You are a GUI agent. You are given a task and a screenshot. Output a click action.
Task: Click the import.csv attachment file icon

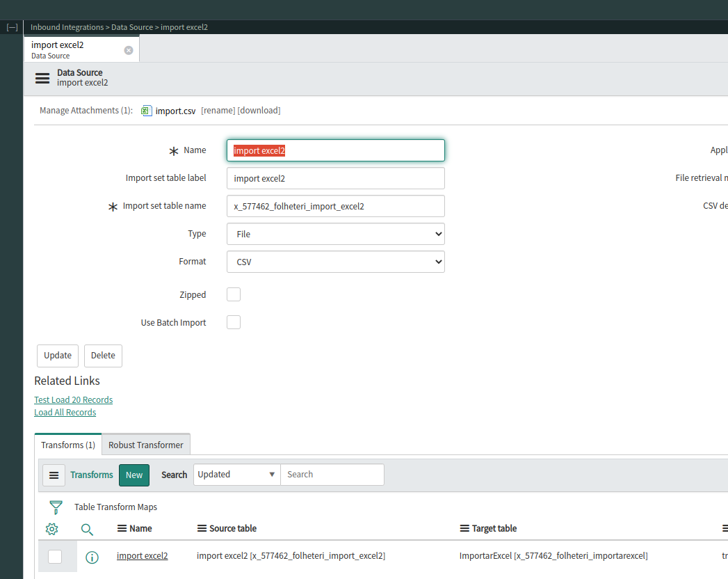(x=146, y=111)
